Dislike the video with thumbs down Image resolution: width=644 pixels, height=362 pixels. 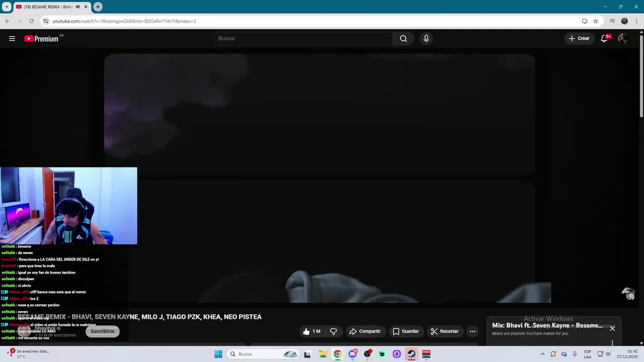333,331
